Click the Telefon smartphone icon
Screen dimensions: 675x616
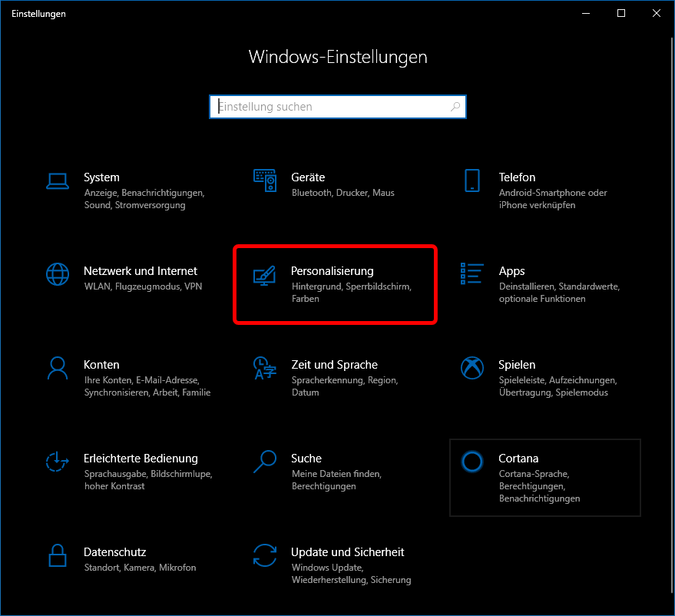(x=472, y=180)
